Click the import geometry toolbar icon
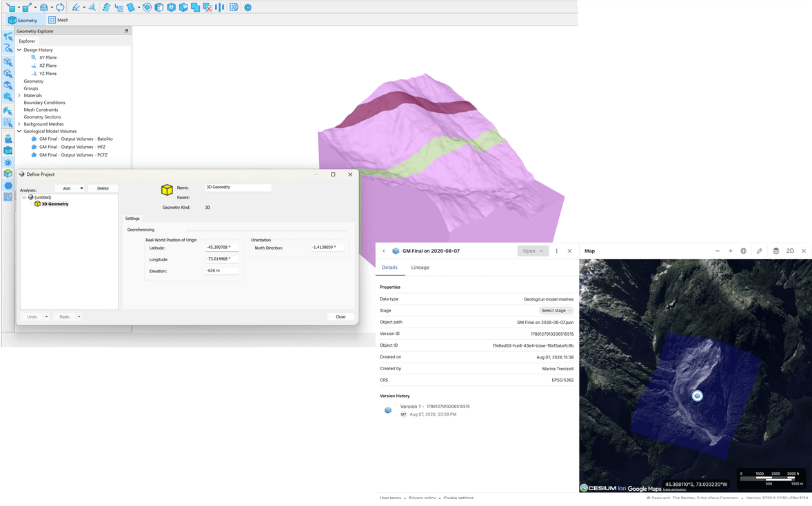 pos(11,8)
